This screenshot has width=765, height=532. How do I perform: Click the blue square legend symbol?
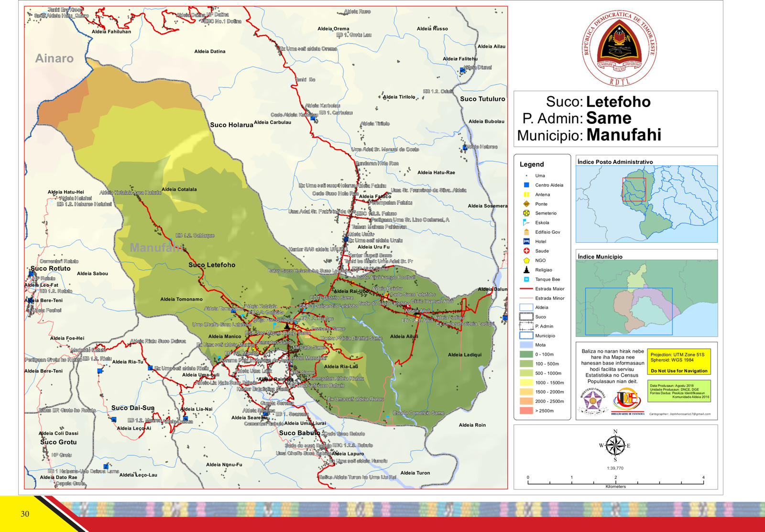coord(526,185)
